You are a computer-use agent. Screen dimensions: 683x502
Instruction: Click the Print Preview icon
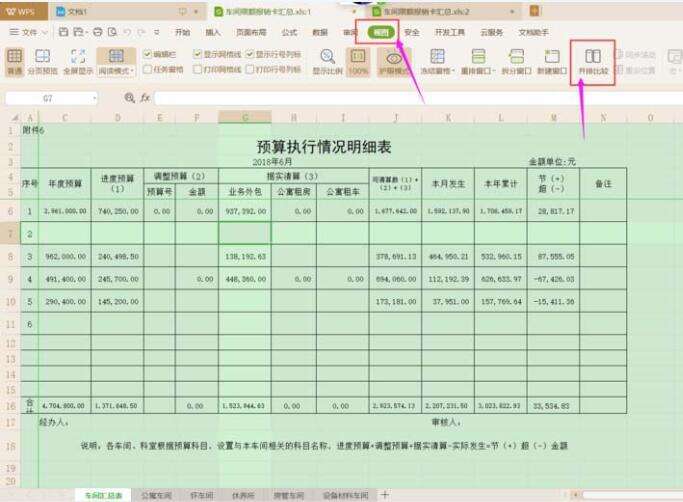[112, 32]
